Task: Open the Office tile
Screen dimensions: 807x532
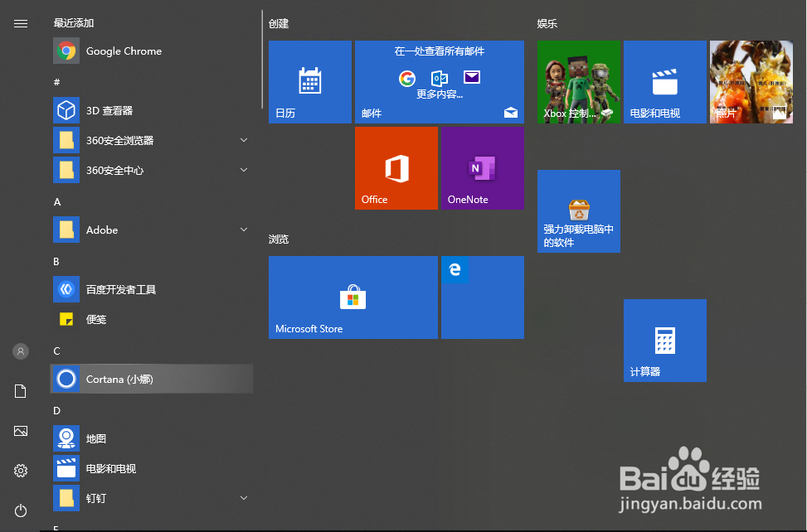Action: (396, 168)
